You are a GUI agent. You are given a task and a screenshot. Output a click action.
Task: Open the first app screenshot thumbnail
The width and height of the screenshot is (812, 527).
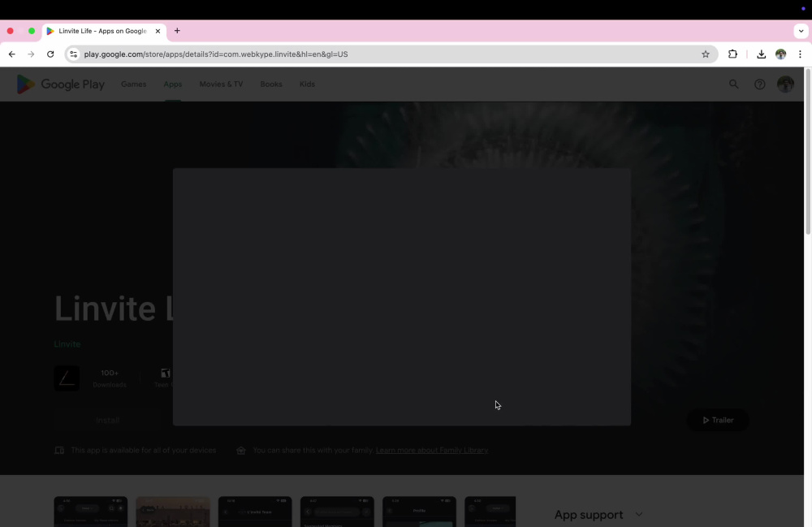click(91, 512)
